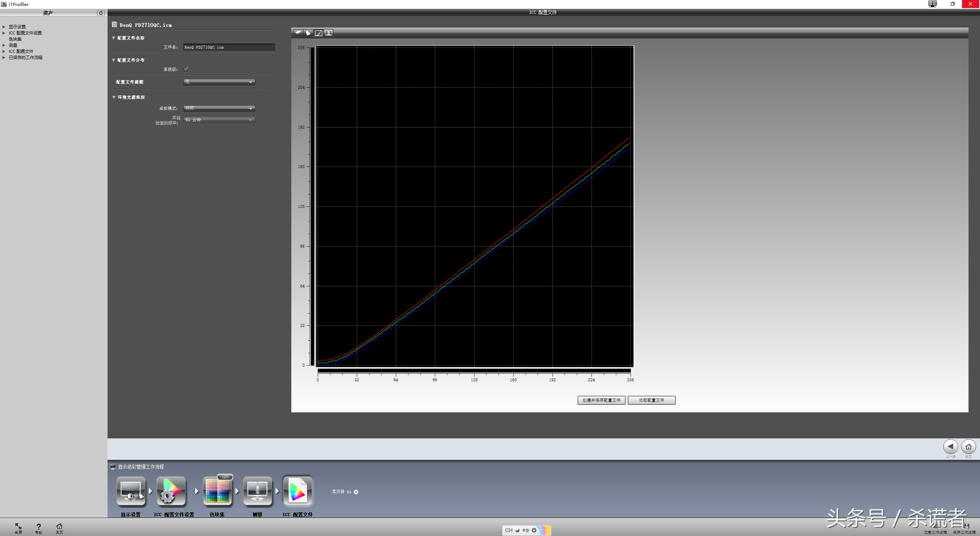
Task: Click the 上一步 back arrow button
Action: (950, 446)
